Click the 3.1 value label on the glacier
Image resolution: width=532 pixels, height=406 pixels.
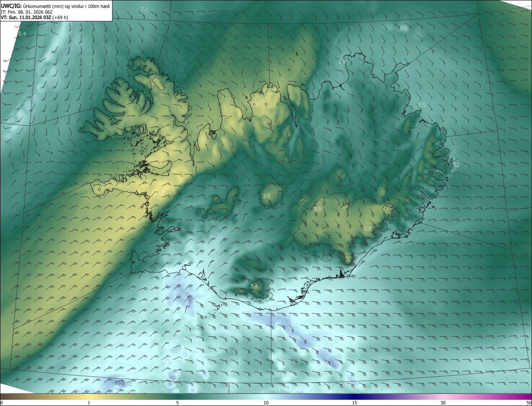pos(267,196)
